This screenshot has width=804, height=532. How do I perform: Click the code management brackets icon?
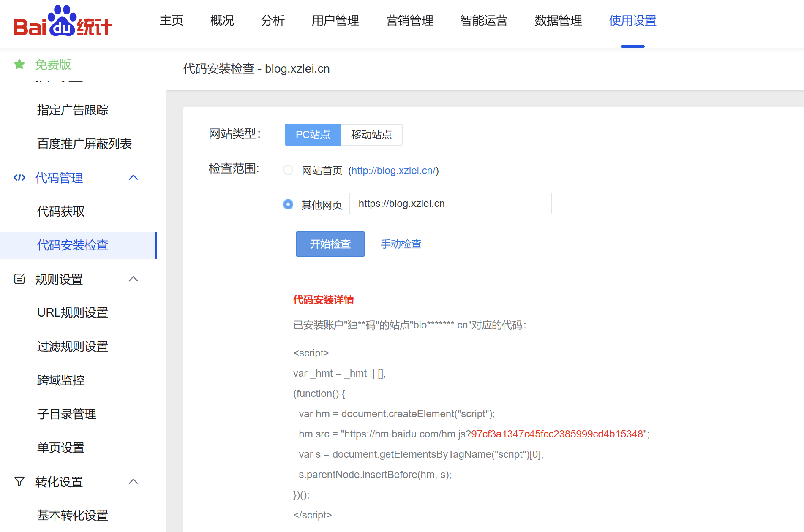[x=19, y=178]
